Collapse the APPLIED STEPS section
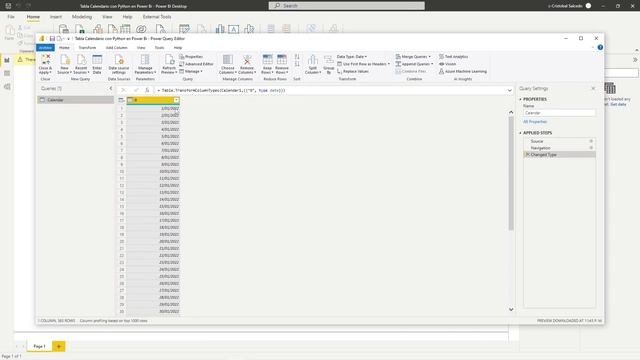This screenshot has height=360, width=640. click(520, 133)
